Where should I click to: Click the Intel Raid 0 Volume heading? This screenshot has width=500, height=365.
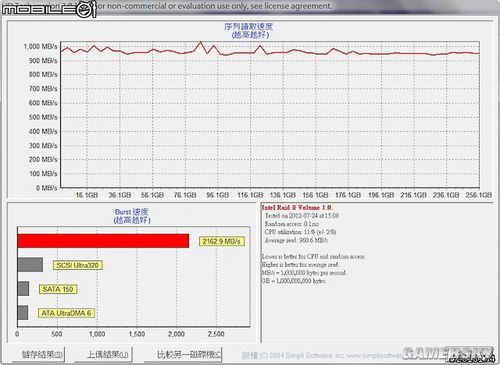[x=297, y=208]
